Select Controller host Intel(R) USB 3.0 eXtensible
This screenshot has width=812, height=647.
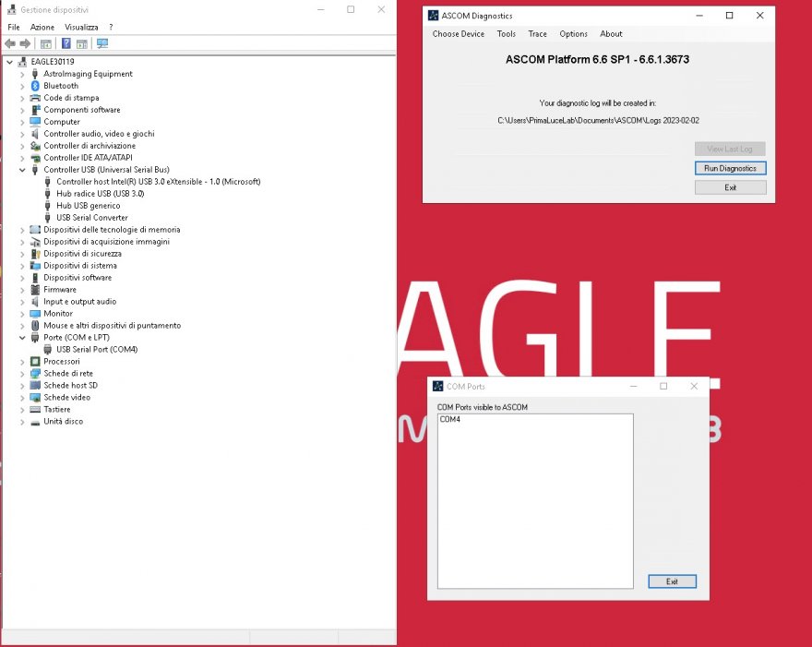click(x=159, y=182)
